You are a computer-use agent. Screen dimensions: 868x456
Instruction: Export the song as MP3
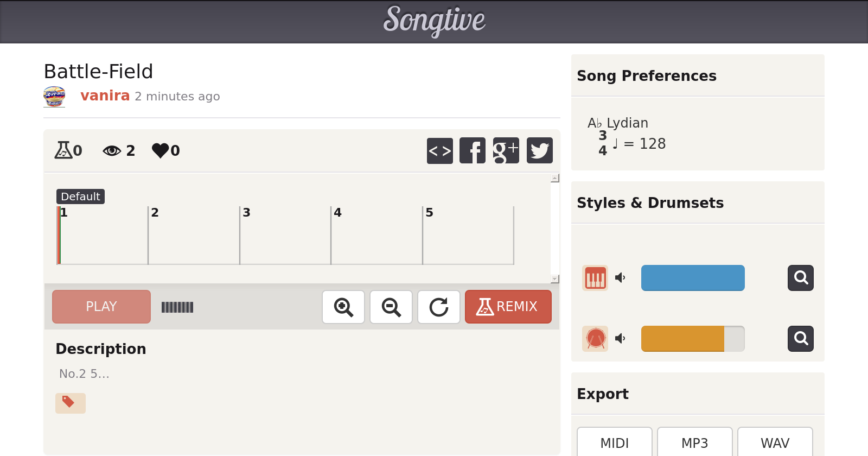click(x=694, y=443)
